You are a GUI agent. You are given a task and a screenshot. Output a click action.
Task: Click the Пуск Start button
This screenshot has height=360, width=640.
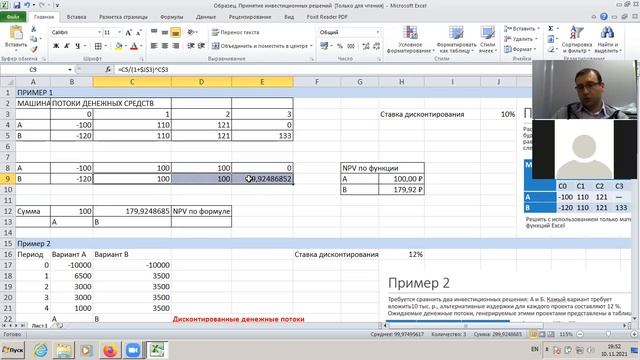pos(13,350)
